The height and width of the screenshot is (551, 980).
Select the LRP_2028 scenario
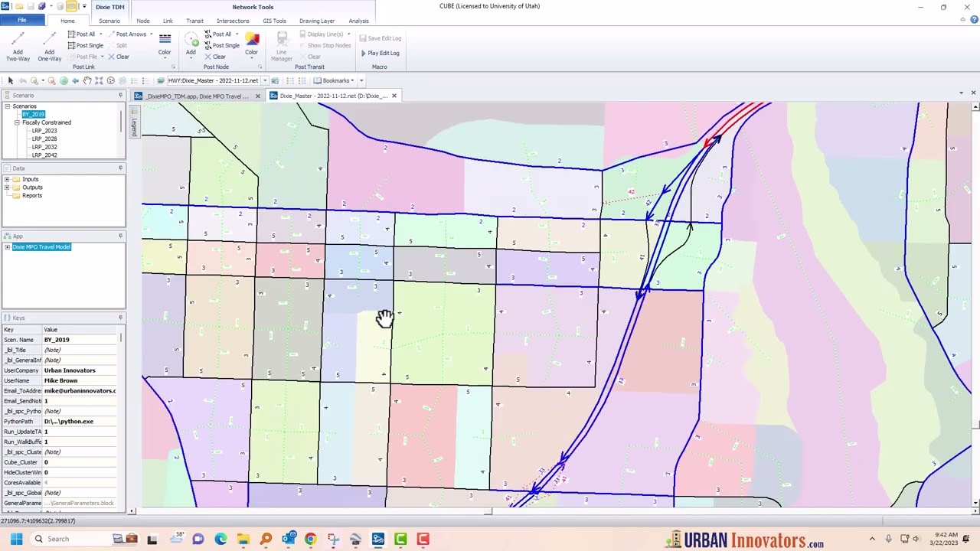[x=44, y=139]
